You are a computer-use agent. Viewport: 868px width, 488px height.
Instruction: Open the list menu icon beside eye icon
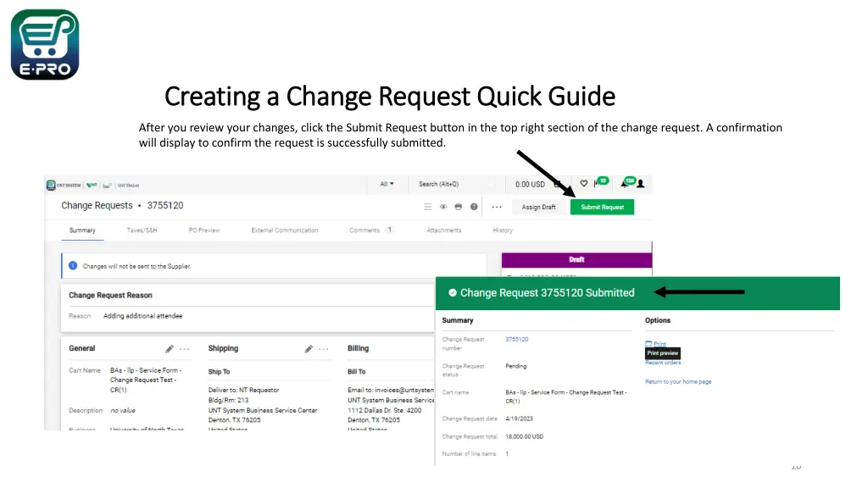428,207
